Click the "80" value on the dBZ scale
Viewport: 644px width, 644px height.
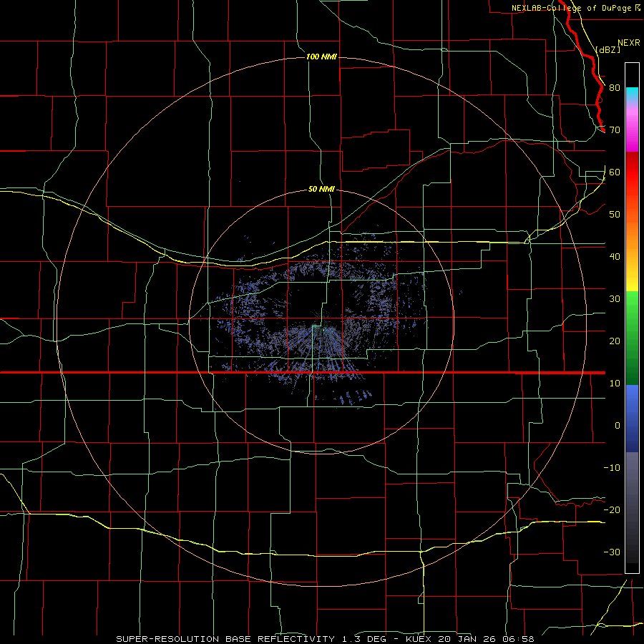click(615, 88)
